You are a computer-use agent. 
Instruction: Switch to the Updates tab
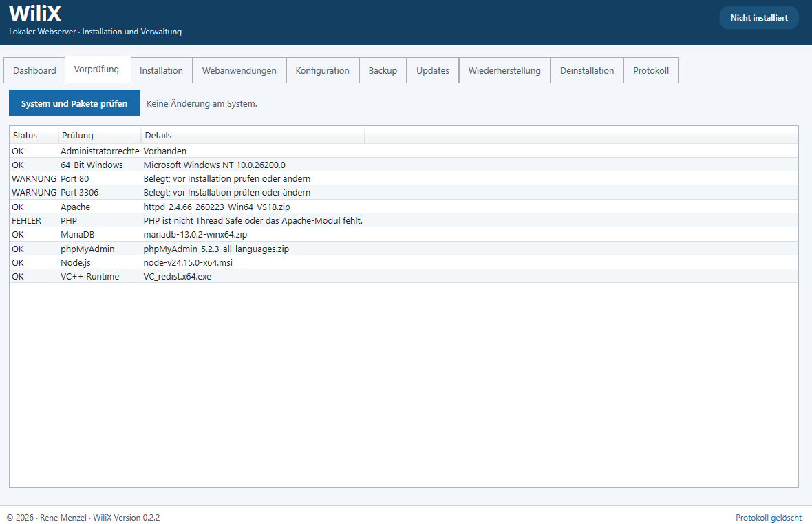(432, 70)
